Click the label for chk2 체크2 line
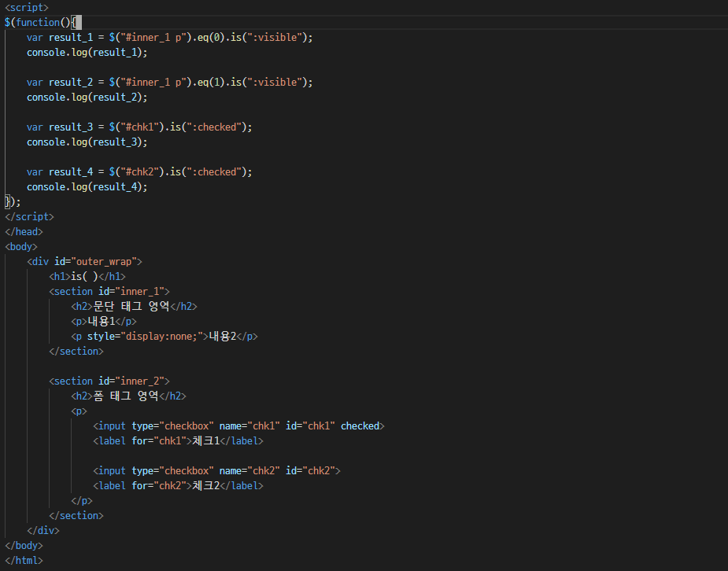The height and width of the screenshot is (571, 728). pyautogui.click(x=179, y=485)
